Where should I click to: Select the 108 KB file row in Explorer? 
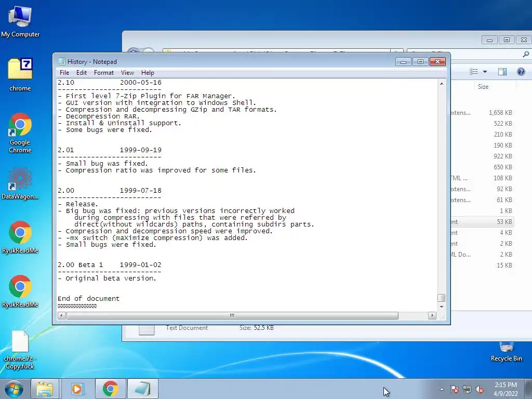(x=483, y=178)
